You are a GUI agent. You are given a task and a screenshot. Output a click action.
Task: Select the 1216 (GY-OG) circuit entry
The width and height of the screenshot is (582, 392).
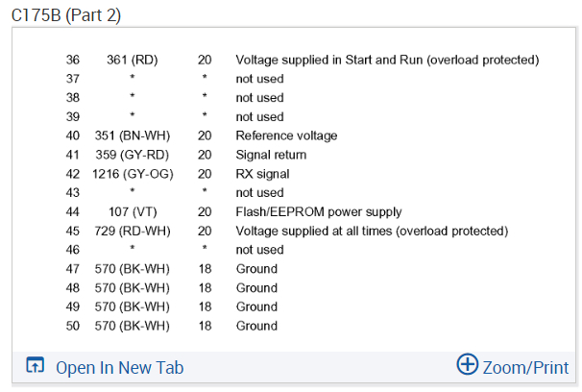132,174
